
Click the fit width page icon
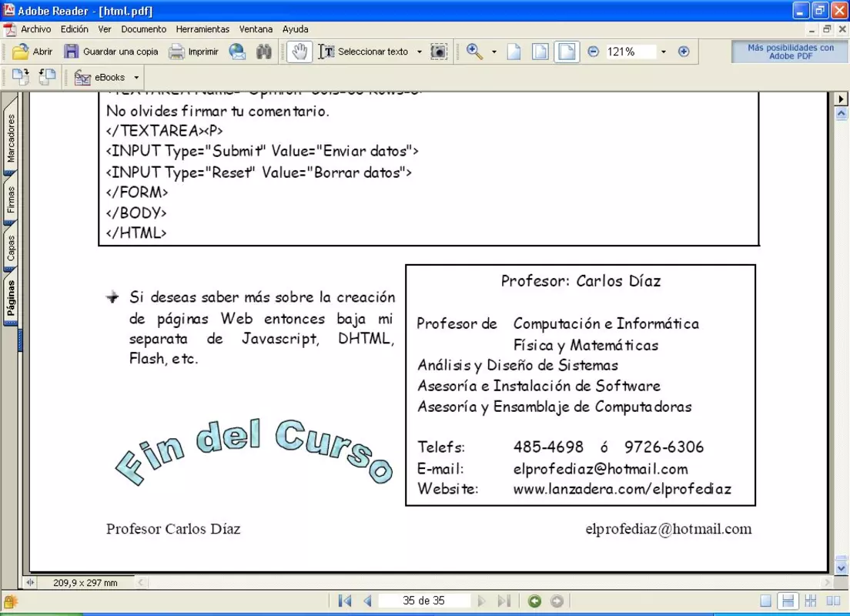pyautogui.click(x=567, y=52)
